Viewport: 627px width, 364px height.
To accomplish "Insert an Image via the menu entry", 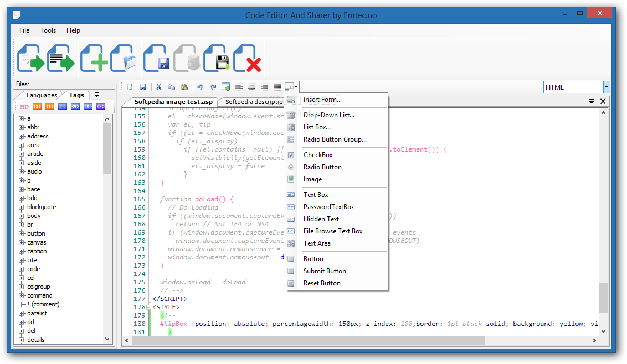I will pos(336,179).
